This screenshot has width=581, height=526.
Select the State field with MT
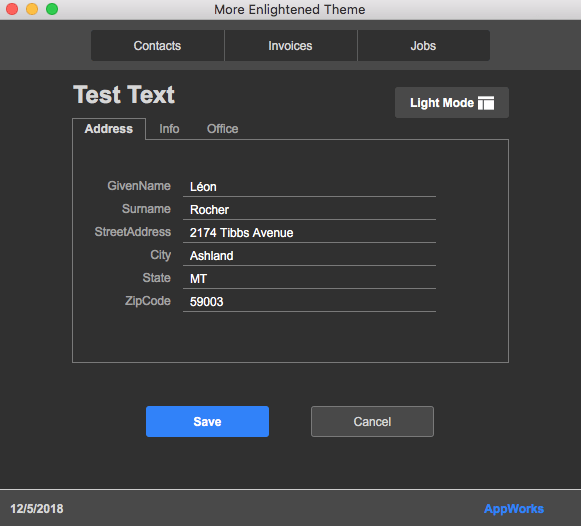[x=309, y=278]
